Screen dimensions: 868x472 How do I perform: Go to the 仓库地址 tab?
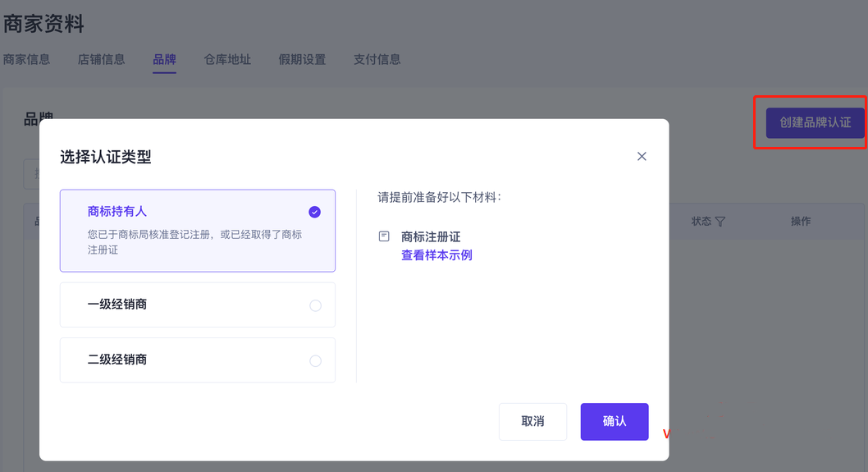tap(227, 59)
